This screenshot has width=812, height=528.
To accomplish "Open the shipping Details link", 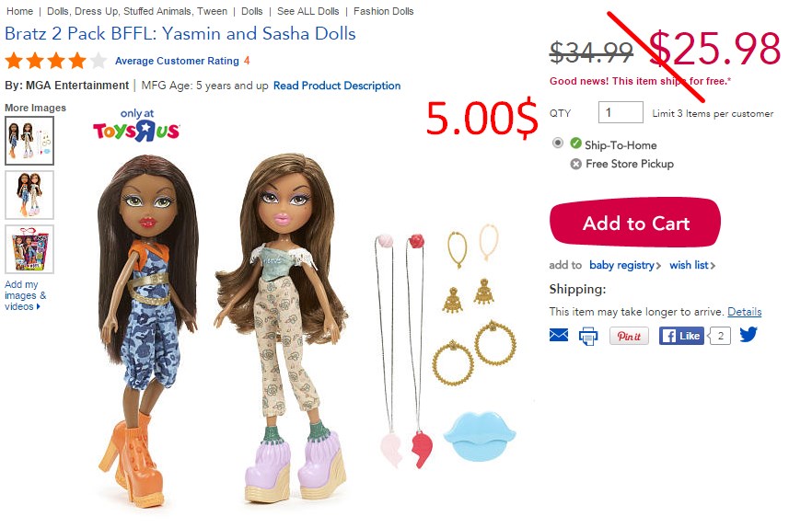I will [744, 312].
